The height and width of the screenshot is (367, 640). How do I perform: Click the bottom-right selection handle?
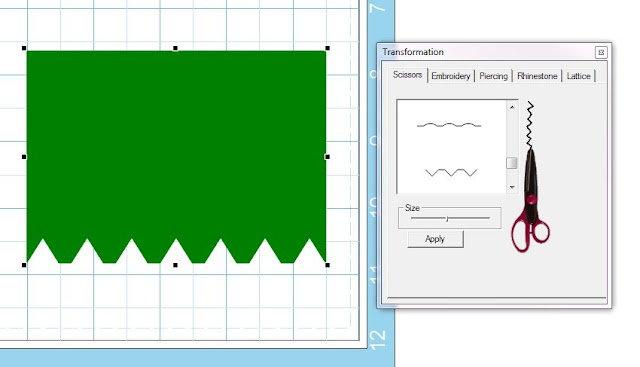pyautogui.click(x=327, y=265)
